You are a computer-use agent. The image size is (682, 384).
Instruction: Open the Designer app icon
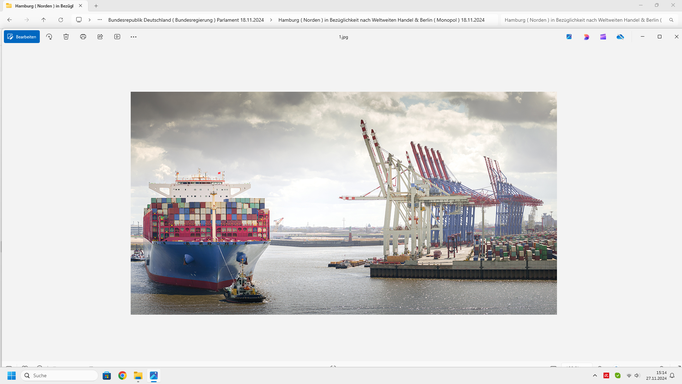pos(586,37)
